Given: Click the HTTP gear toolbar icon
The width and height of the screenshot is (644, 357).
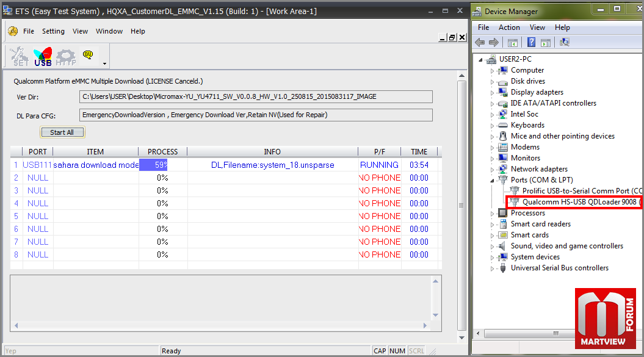Looking at the screenshot, I should click(66, 57).
